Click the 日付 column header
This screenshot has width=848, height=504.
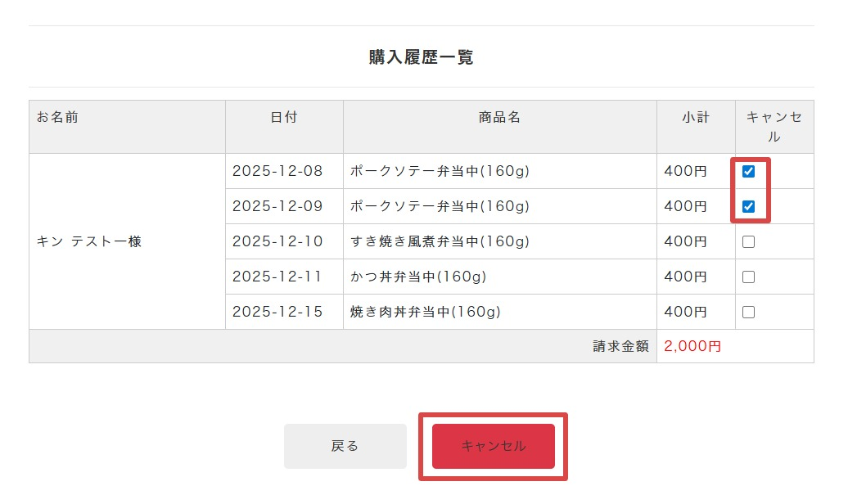284,117
